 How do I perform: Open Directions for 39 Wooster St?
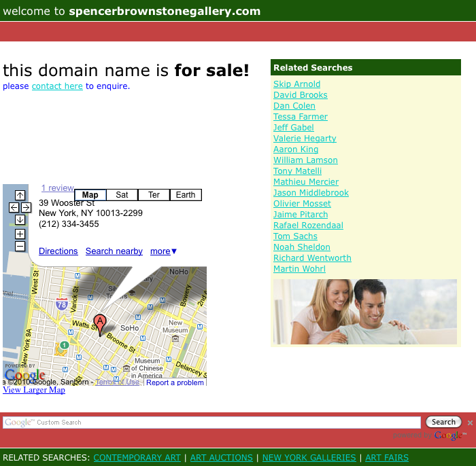[x=58, y=251]
